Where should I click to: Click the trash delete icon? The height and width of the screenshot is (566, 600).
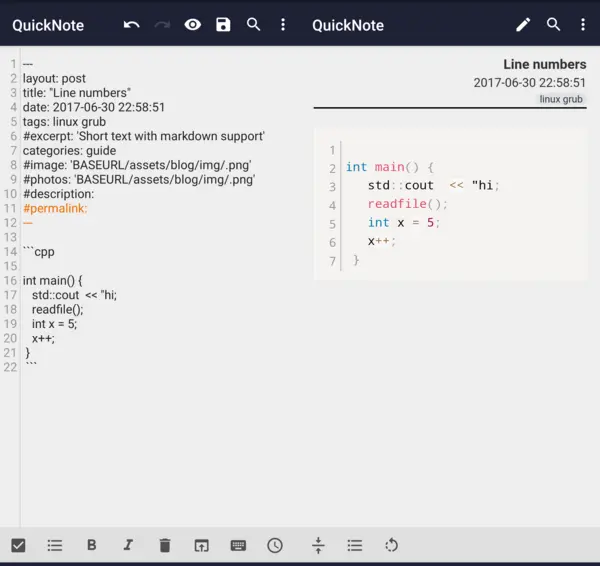click(x=165, y=545)
